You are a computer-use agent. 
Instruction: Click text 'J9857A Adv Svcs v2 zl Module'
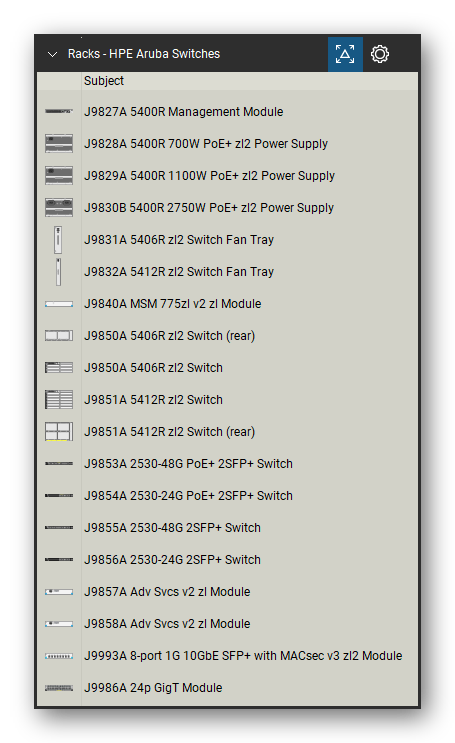(167, 592)
